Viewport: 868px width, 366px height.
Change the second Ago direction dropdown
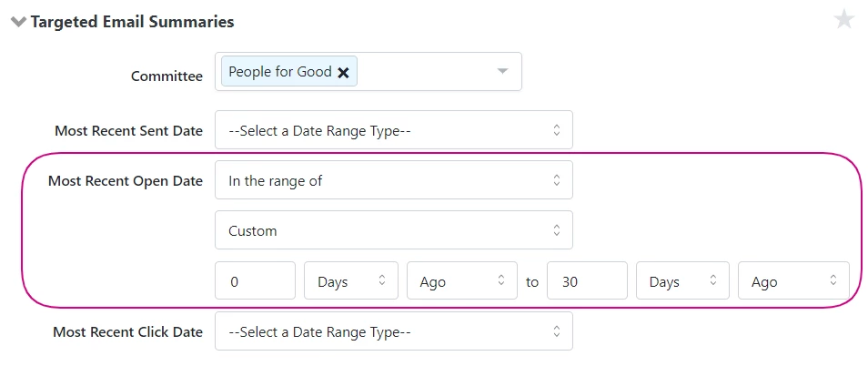(x=793, y=281)
